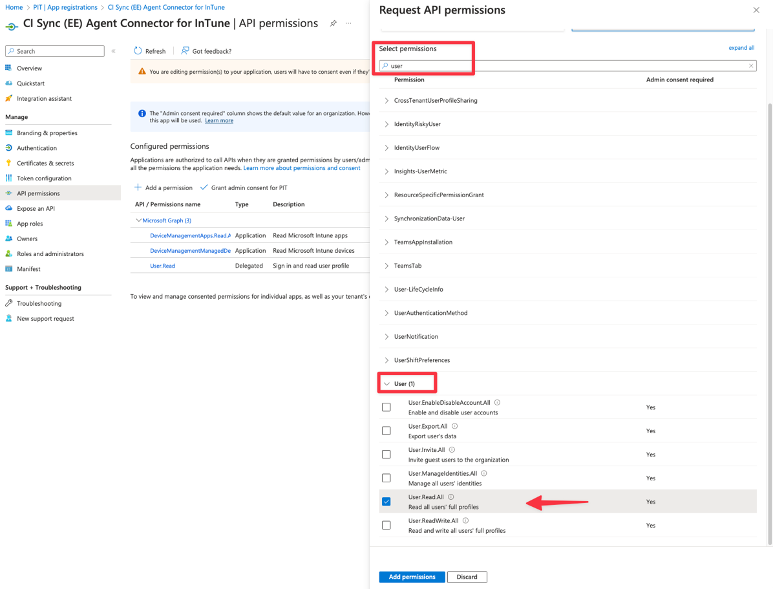Image resolution: width=774 pixels, height=590 pixels.
Task: Collapse the sidebar with the double chevron
Action: (x=114, y=51)
